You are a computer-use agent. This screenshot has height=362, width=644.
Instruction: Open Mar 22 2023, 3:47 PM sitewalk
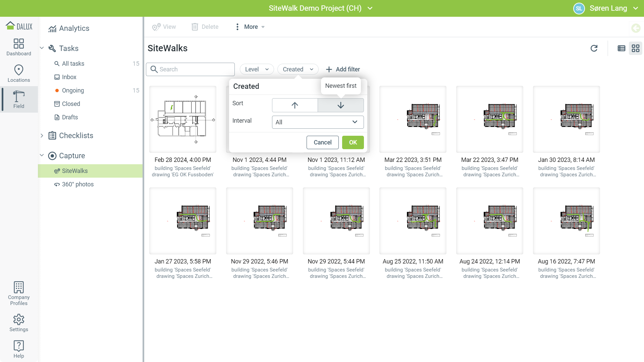pos(490,119)
